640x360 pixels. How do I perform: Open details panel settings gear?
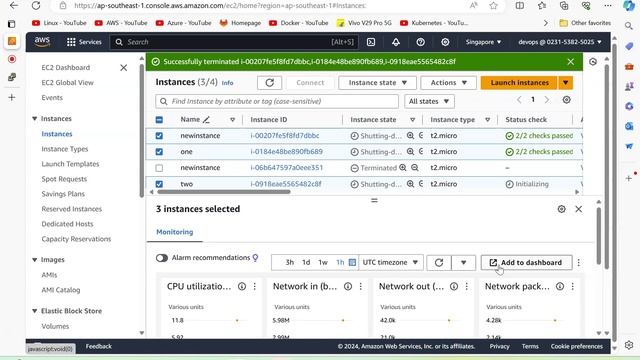pyautogui.click(x=561, y=209)
